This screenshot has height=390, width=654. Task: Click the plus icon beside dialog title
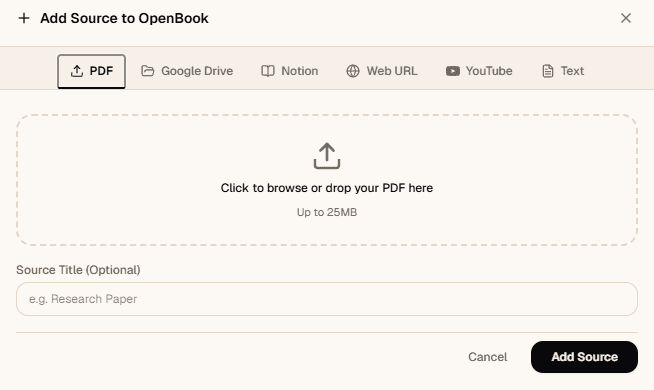(x=24, y=18)
